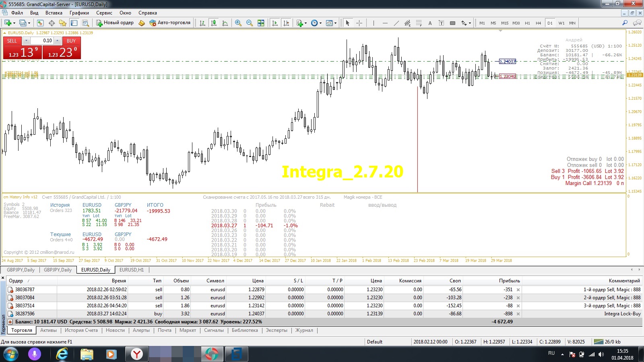Image resolution: width=644 pixels, height=362 pixels.
Task: Toggle chart auto scroll
Action: [x=275, y=23]
